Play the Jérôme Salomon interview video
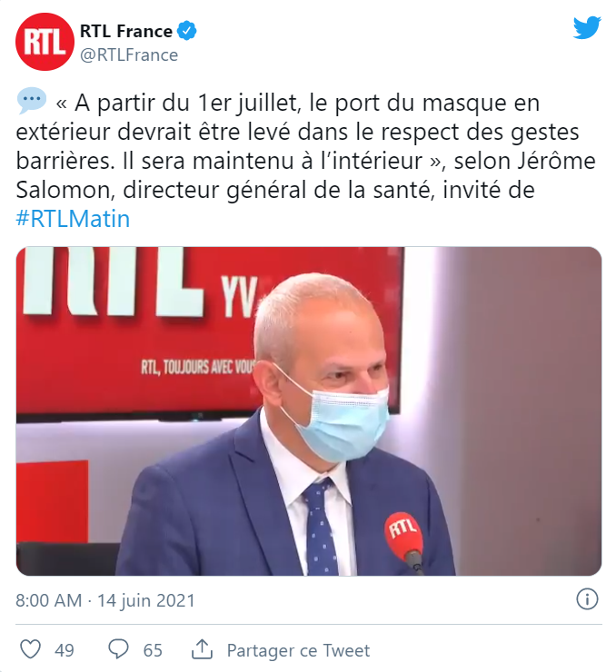 click(x=309, y=411)
